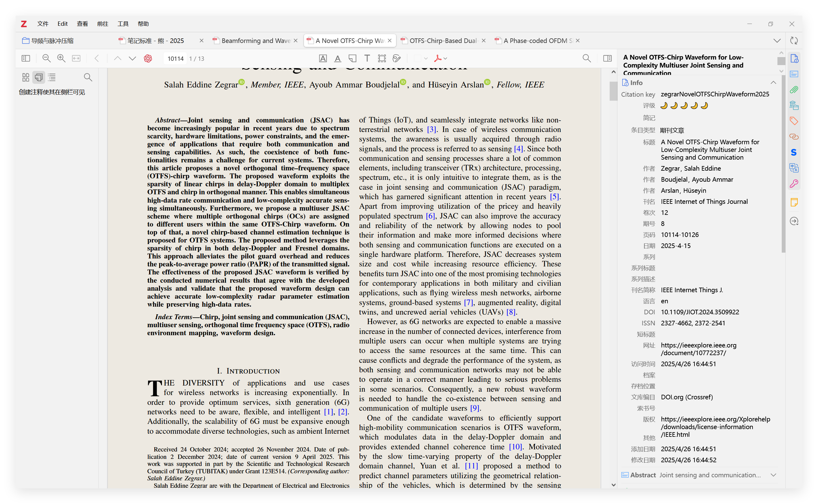Expand the Abstract section

pyautogui.click(x=773, y=475)
